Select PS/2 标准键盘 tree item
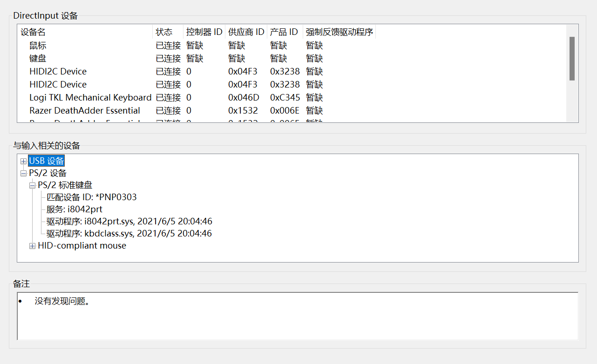Image resolution: width=597 pixels, height=364 pixels. [65, 185]
